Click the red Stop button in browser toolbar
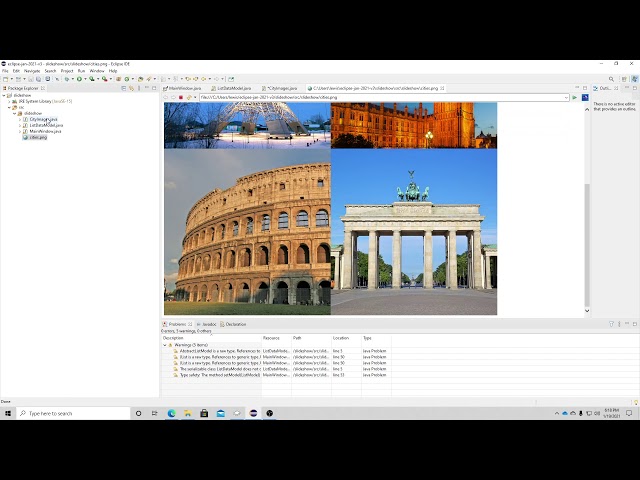 click(180, 97)
